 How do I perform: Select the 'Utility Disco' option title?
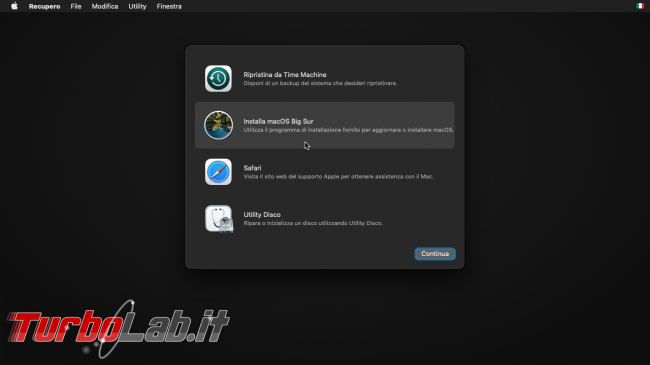262,214
